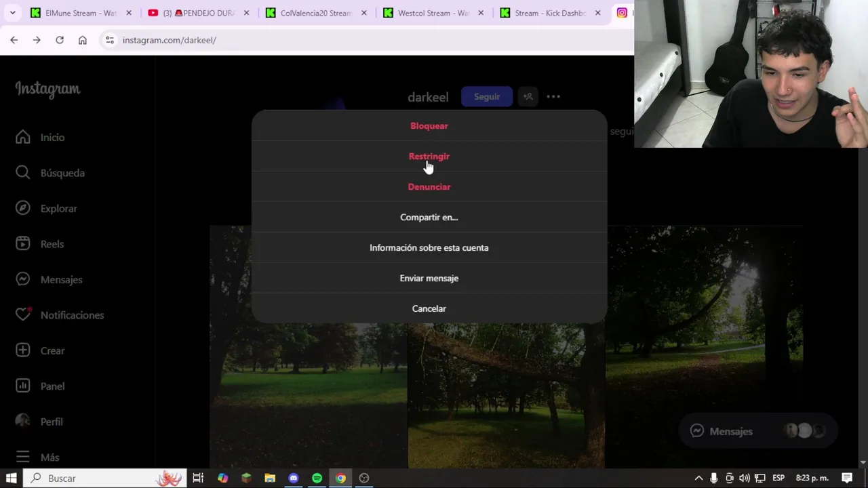The image size is (868, 488).
Task: Switch to the Westcol Stream tab
Action: (433, 13)
